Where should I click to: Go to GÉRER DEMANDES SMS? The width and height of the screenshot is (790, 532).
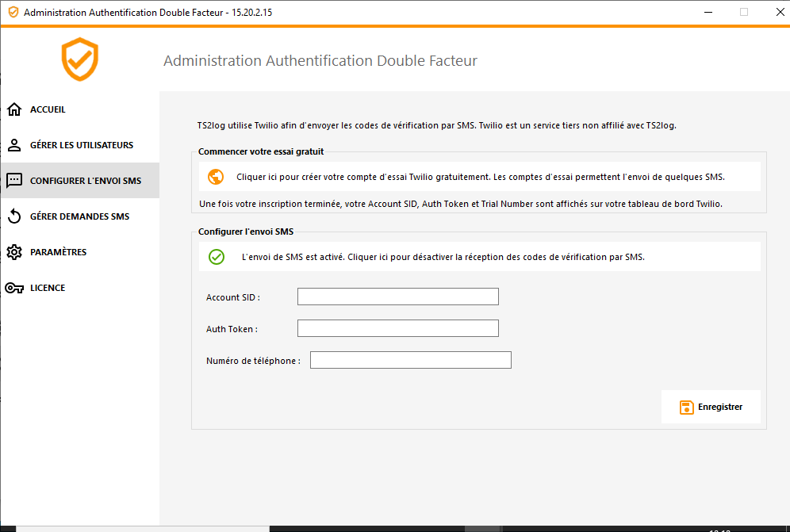click(x=79, y=216)
